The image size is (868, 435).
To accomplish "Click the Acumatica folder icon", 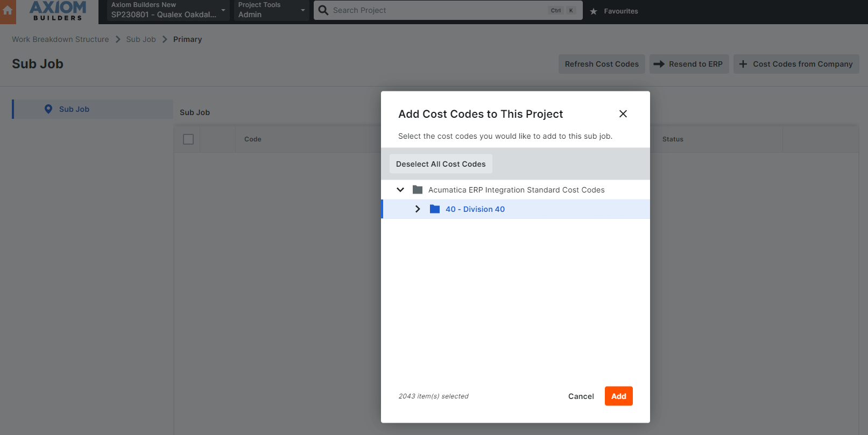I will coord(418,190).
